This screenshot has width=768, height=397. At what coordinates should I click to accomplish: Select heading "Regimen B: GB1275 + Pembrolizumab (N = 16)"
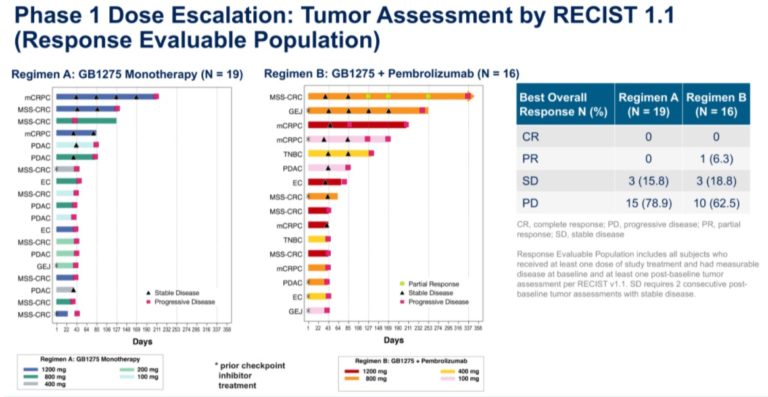pos(391,73)
